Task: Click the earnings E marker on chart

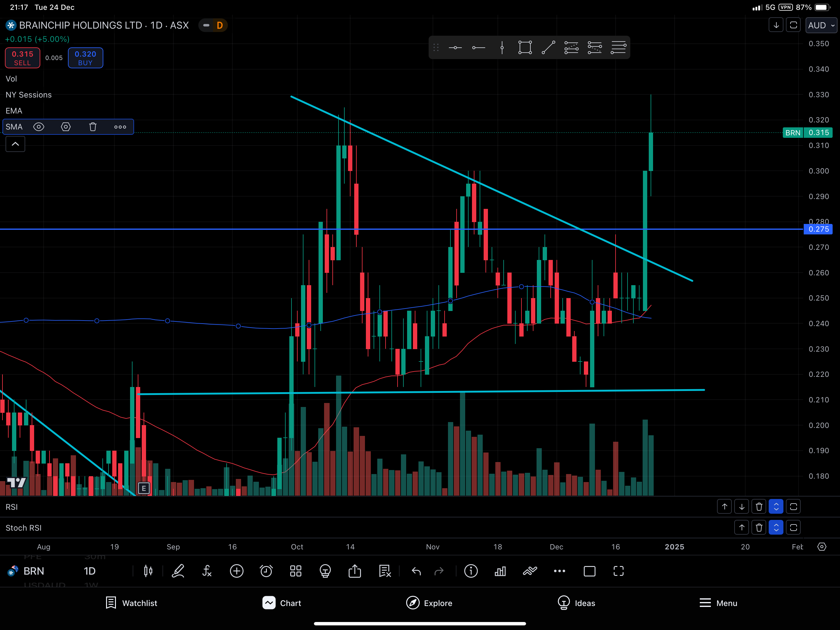Action: point(144,488)
